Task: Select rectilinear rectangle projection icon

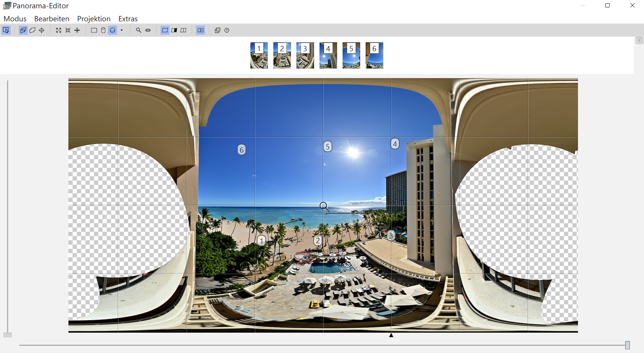Action: point(94,30)
